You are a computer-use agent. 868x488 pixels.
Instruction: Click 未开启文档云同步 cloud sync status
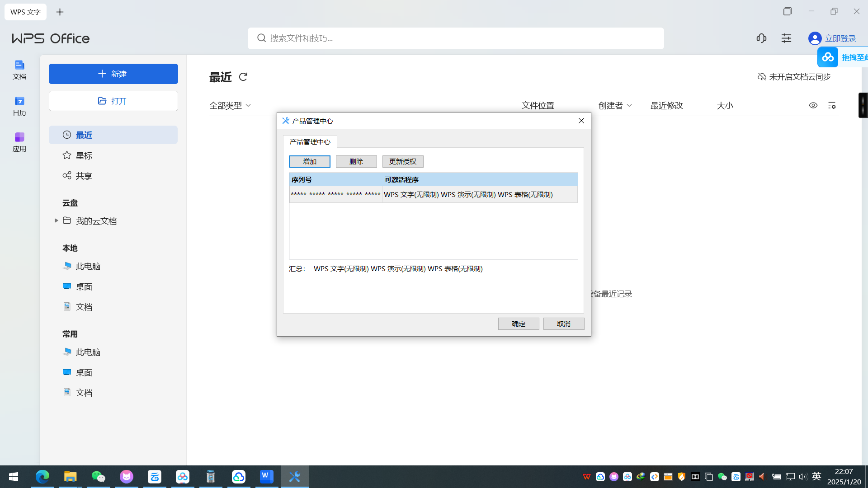(x=794, y=77)
